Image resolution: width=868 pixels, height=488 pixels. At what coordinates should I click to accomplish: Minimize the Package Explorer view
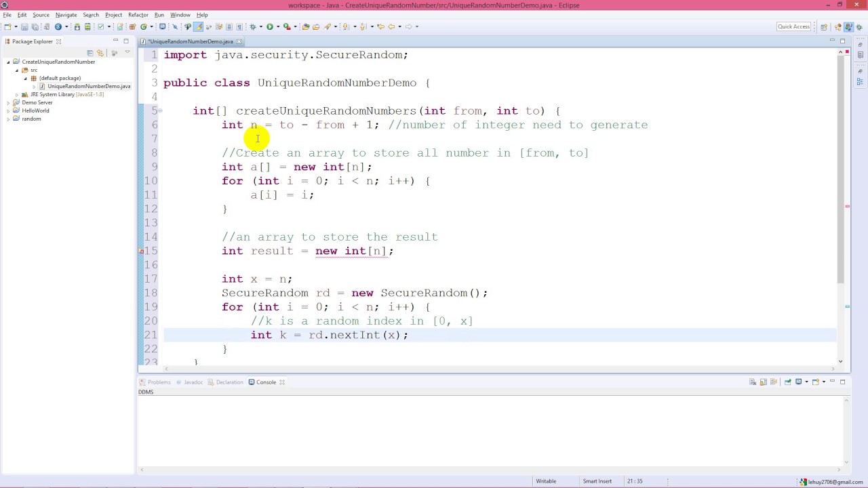pyautogui.click(x=115, y=41)
